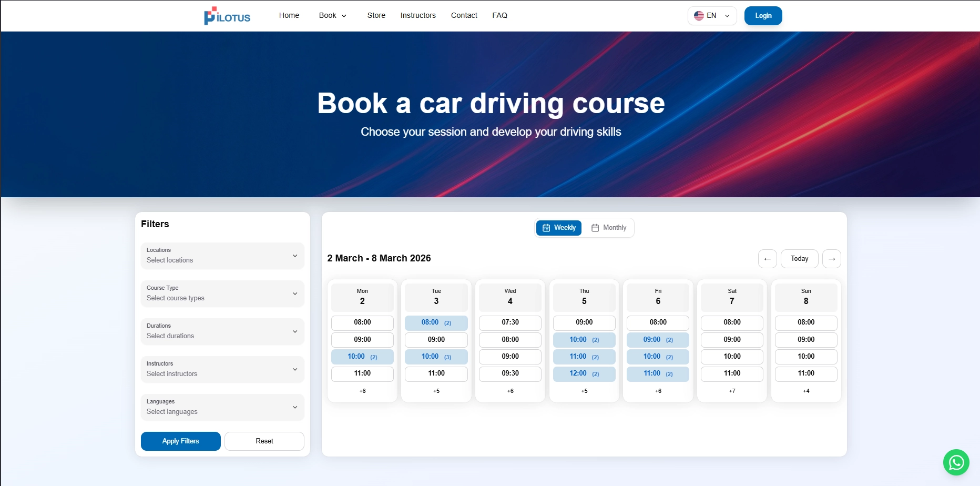Expand the Durations filter dropdown
This screenshot has width=980, height=486.
[222, 331]
